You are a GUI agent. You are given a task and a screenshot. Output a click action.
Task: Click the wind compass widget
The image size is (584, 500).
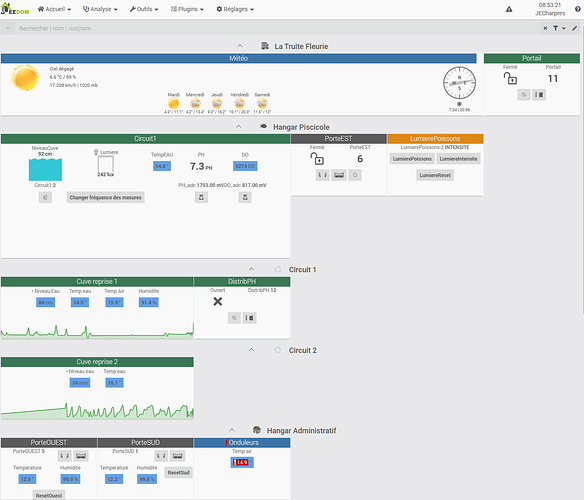[x=459, y=83]
